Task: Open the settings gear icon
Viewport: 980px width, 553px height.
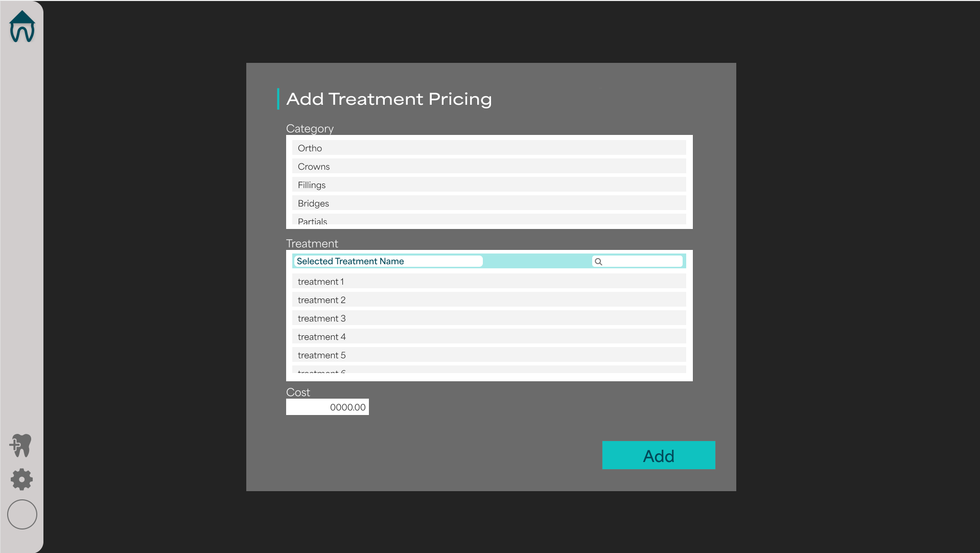Action: point(21,479)
